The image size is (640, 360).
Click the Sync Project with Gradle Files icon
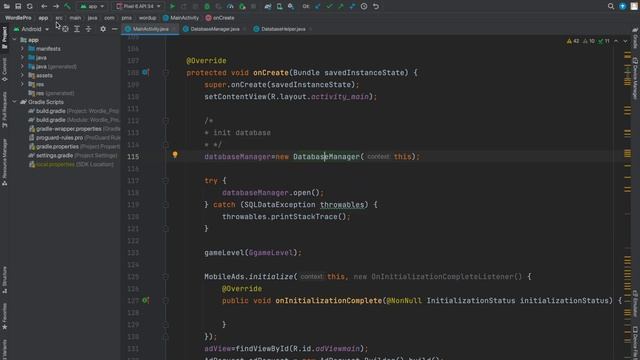click(x=268, y=7)
